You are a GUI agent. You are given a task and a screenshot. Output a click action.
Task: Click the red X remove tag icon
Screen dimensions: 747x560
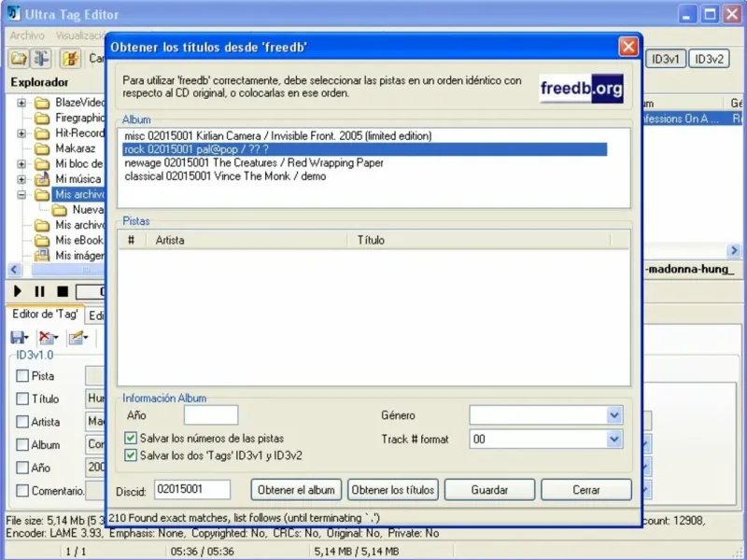click(46, 338)
